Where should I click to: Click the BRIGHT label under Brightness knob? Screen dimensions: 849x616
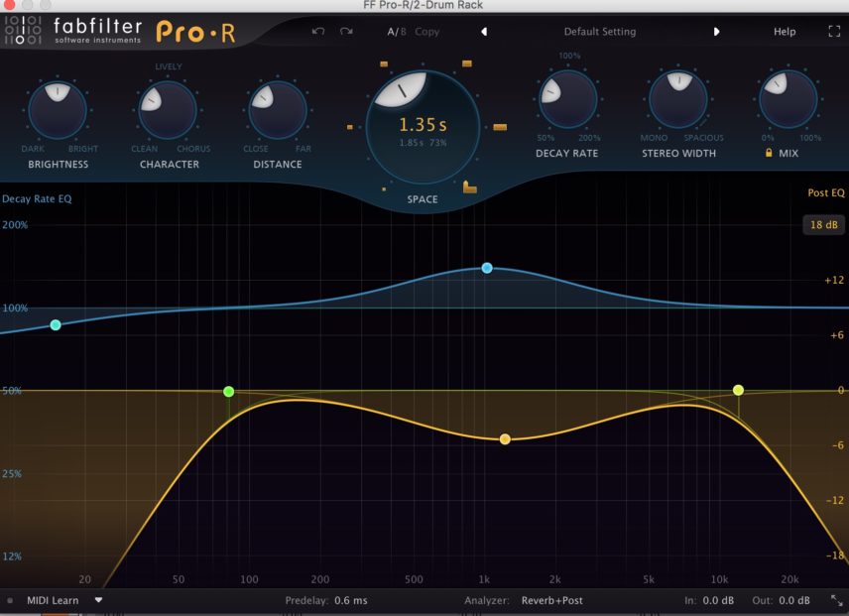click(x=83, y=149)
